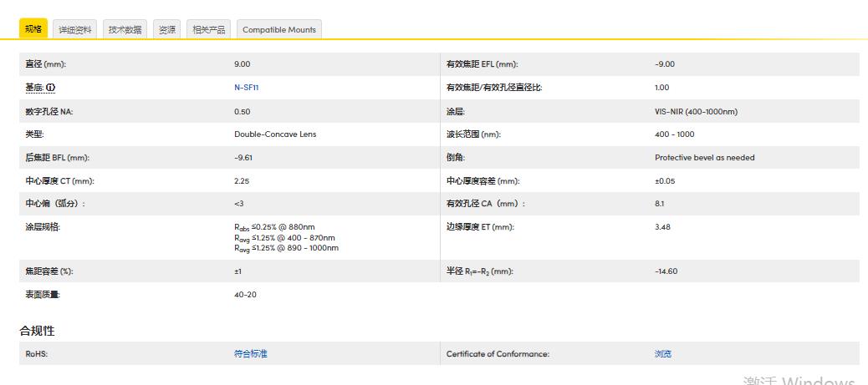Click the 涂层 label
Viewport: 868px width, 385px height.
[456, 111]
